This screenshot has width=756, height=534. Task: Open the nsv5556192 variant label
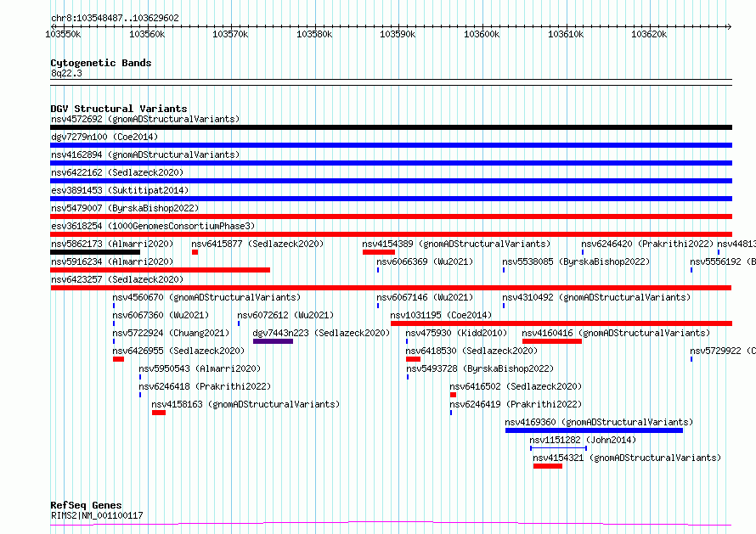[723, 261]
